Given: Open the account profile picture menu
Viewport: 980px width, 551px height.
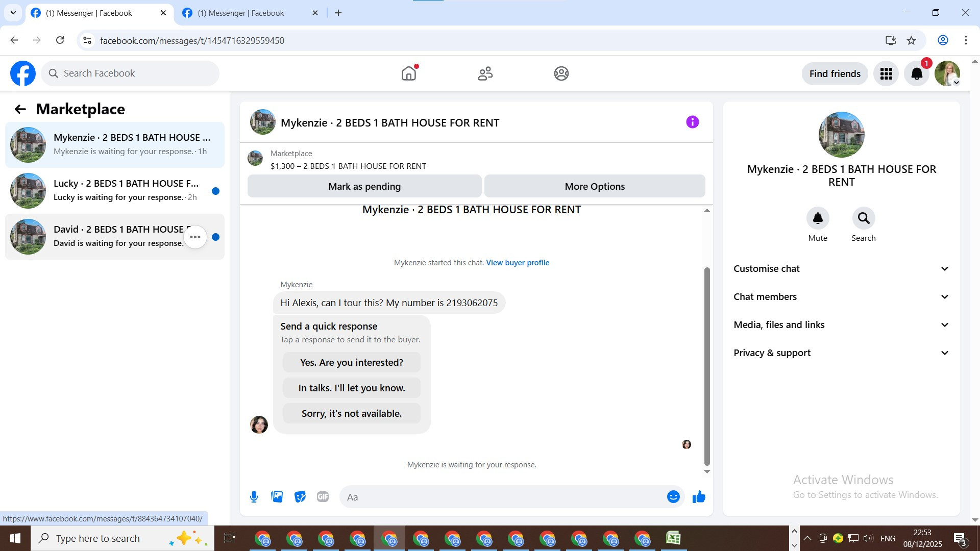Looking at the screenshot, I should pyautogui.click(x=947, y=73).
